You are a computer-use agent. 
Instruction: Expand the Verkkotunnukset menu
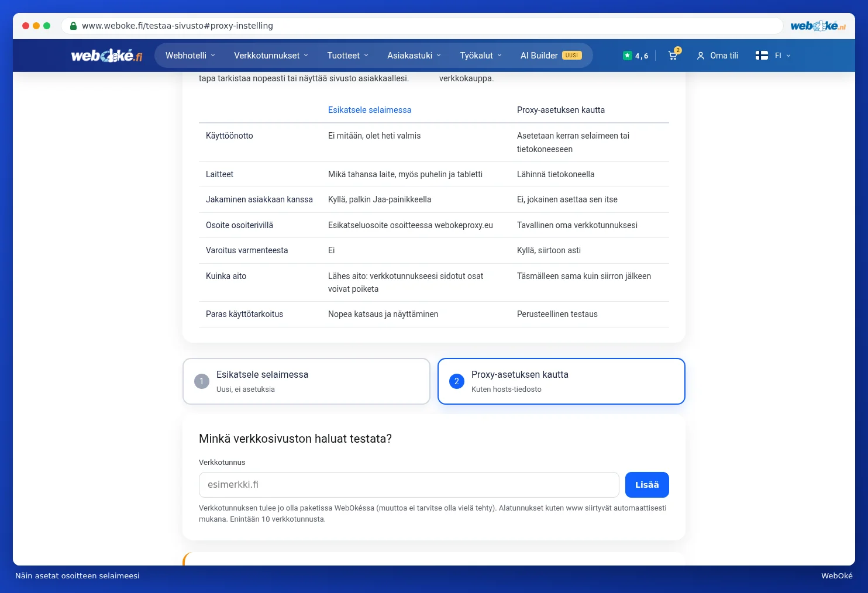click(x=271, y=56)
